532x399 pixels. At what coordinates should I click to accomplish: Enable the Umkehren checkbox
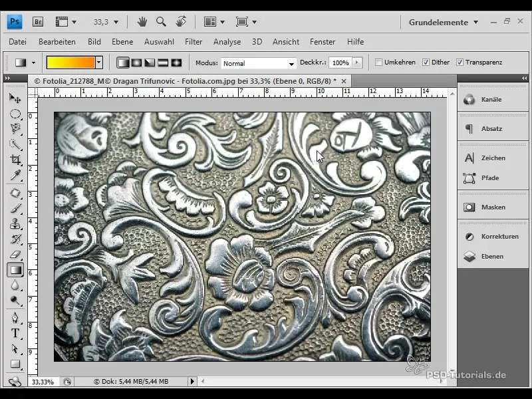[378, 63]
